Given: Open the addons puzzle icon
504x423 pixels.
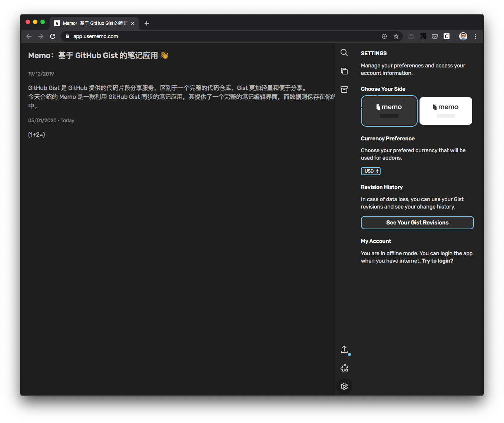Looking at the screenshot, I should tap(344, 368).
